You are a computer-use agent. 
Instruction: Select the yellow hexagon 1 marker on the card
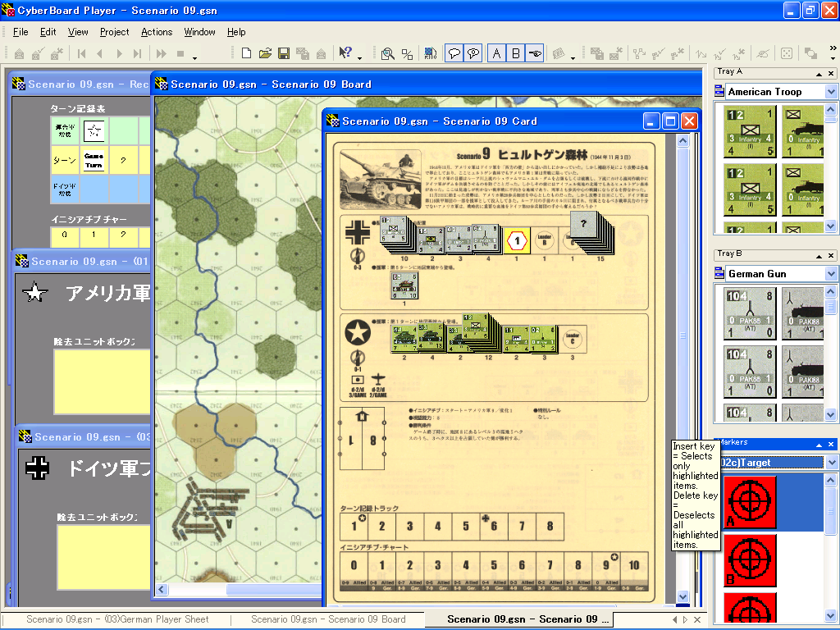click(517, 240)
